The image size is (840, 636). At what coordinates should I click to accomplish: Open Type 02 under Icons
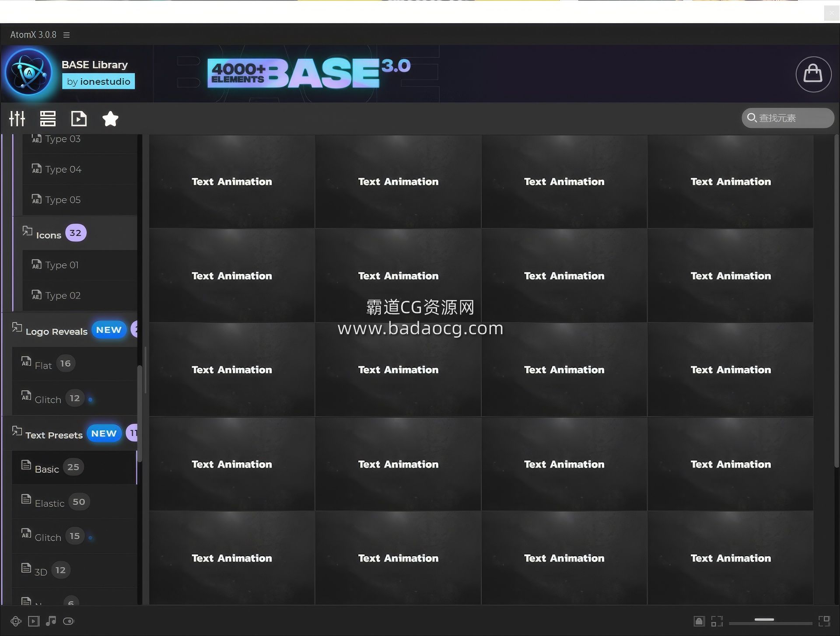(x=80, y=296)
